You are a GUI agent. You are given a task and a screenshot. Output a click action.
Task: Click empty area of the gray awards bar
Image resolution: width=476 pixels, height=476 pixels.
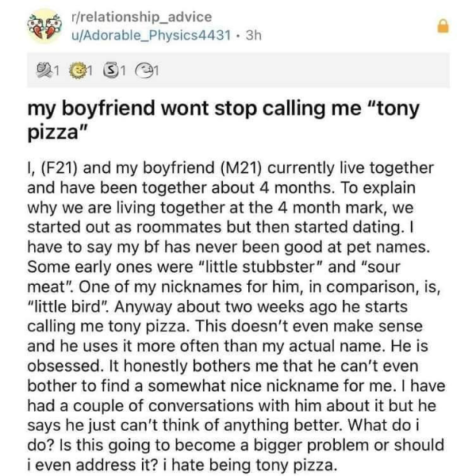pos(304,71)
